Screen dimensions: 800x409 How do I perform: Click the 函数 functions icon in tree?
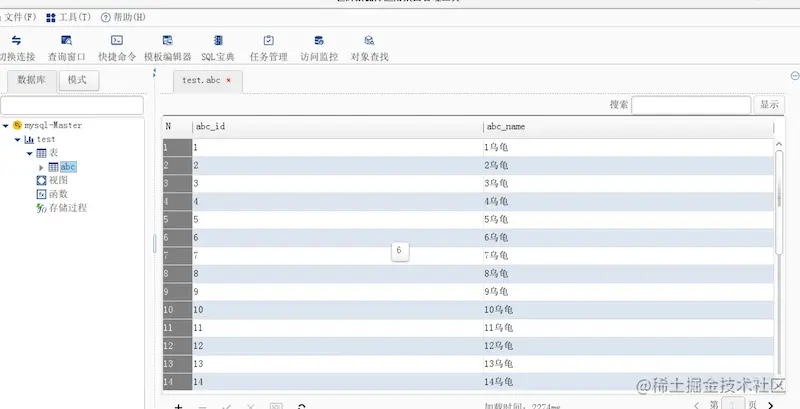[x=41, y=194]
